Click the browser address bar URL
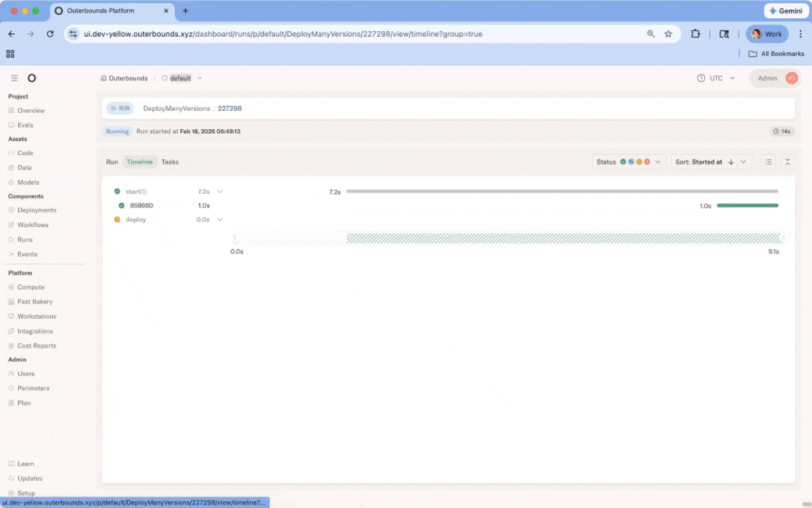812x508 pixels. pos(283,34)
